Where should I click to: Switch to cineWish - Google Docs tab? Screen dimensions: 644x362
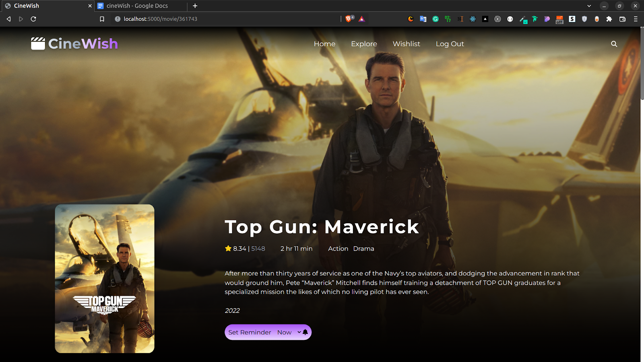[141, 6]
